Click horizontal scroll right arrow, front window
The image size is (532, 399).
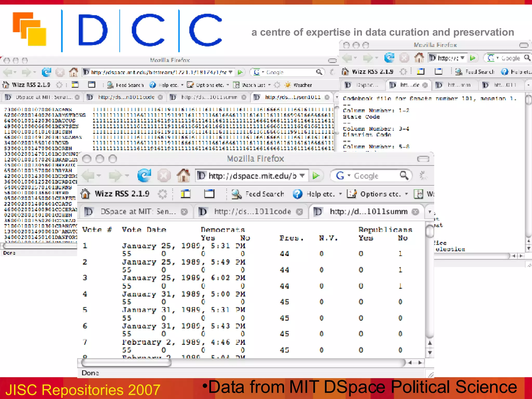pyautogui.click(x=420, y=363)
